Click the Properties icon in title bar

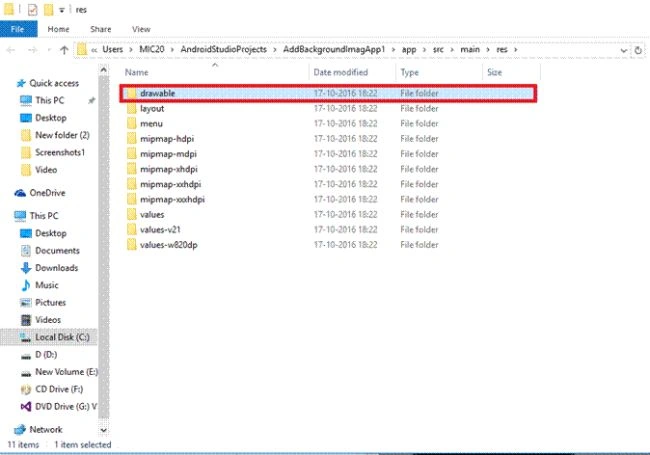[32, 10]
